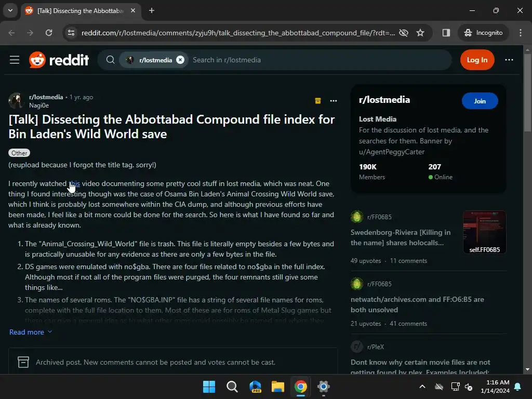Screen dimensions: 532x399
Task: Open the Swedenborg-Riviera related post
Action: (x=401, y=237)
